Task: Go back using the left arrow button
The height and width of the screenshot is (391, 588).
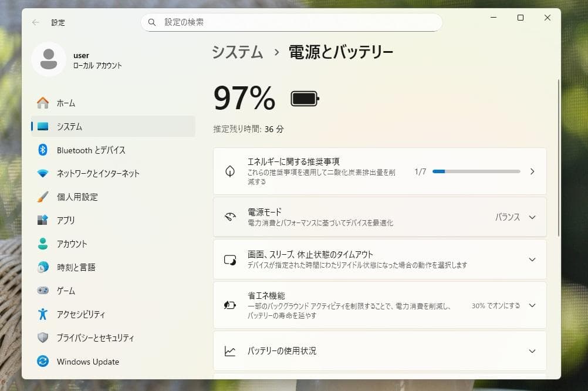Action: click(x=35, y=22)
